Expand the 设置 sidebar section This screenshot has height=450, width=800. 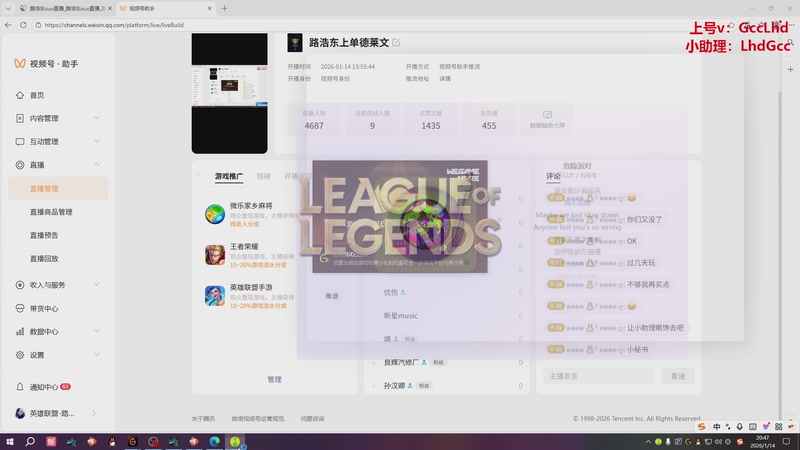(57, 355)
